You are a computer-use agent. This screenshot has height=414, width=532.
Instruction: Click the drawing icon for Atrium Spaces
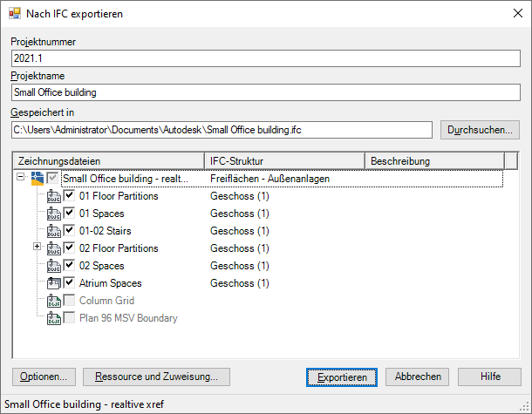pyautogui.click(x=53, y=283)
